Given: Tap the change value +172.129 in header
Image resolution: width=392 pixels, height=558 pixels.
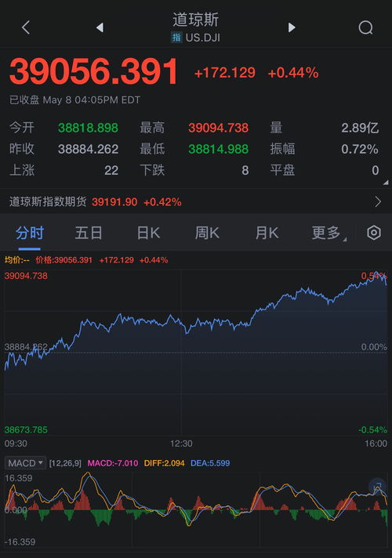Looking at the screenshot, I should (225, 73).
